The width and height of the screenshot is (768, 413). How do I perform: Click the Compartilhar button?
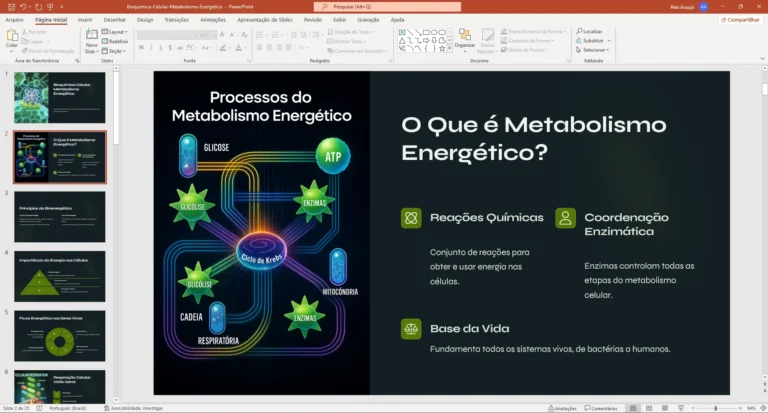740,20
